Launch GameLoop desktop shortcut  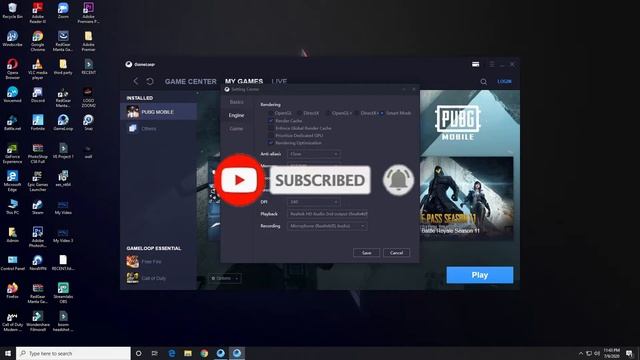click(63, 123)
